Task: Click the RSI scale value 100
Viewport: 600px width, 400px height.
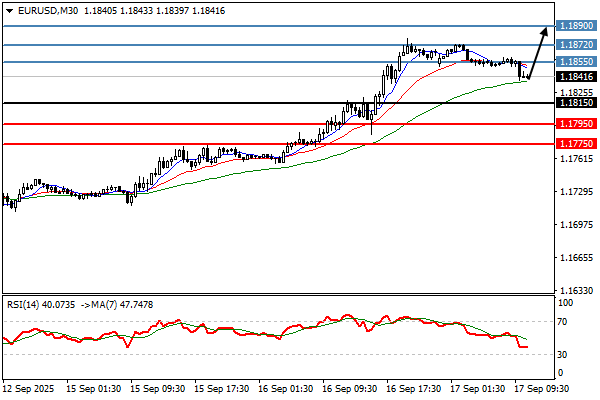Action: 566,303
